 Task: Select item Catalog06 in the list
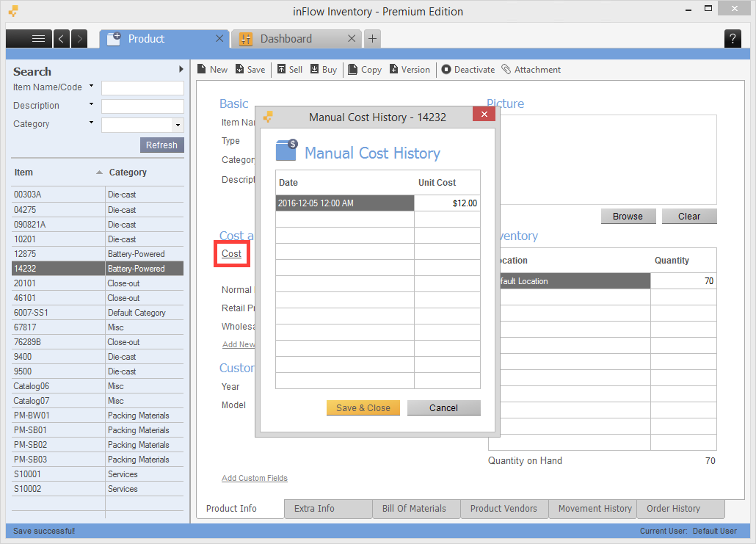(98, 386)
